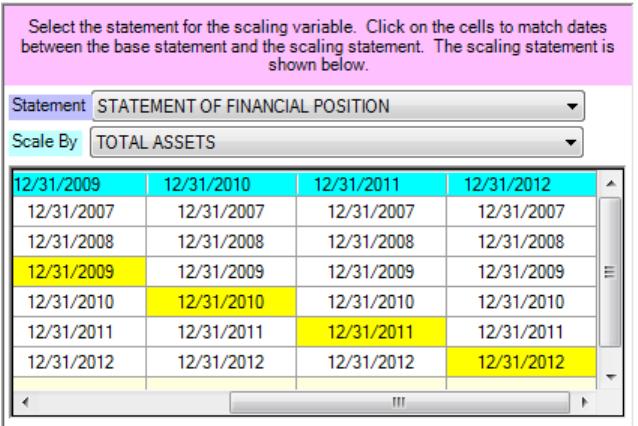Click the 12/31/2012 column header

pyautogui.click(x=521, y=184)
